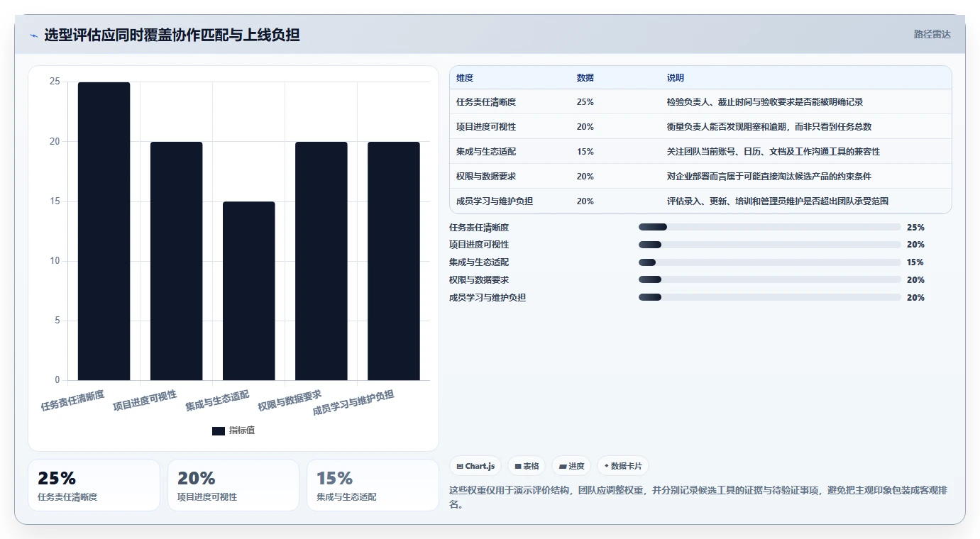Click description starting with 衡量负责人
This screenshot has width=980, height=539.
coord(769,127)
